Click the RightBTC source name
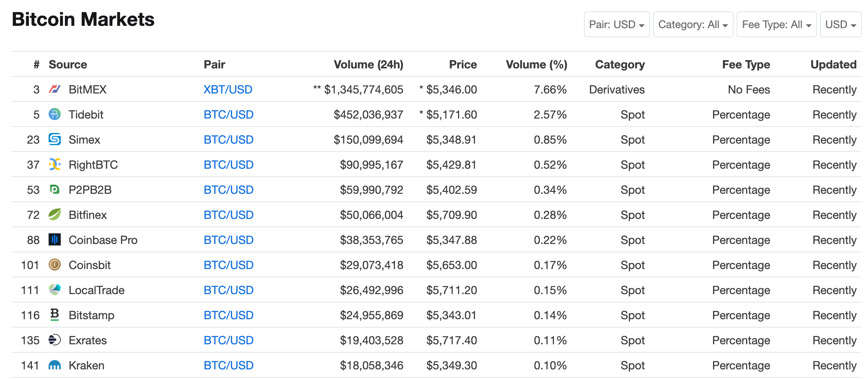The height and width of the screenshot is (380, 868). point(93,165)
